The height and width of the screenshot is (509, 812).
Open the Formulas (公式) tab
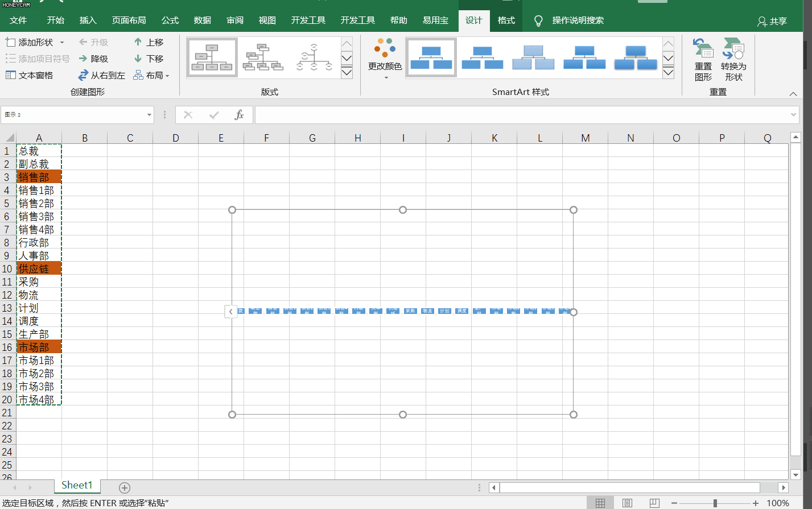170,20
